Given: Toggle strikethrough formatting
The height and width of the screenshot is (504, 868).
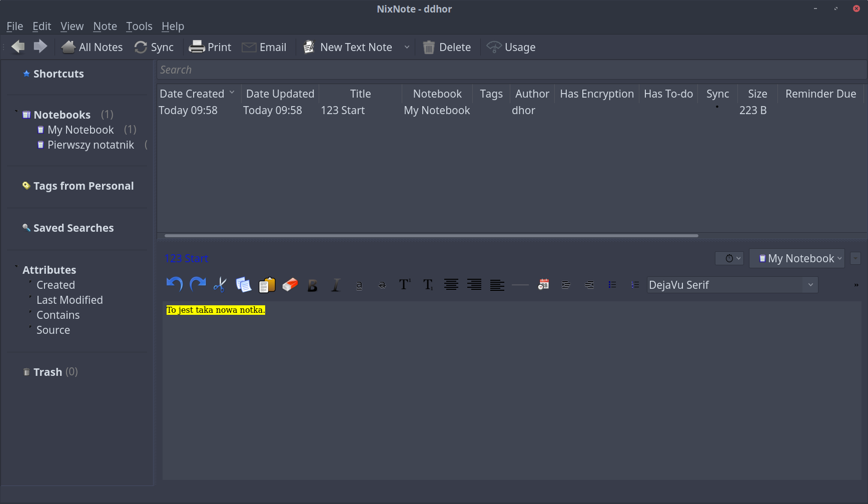Looking at the screenshot, I should click(382, 285).
